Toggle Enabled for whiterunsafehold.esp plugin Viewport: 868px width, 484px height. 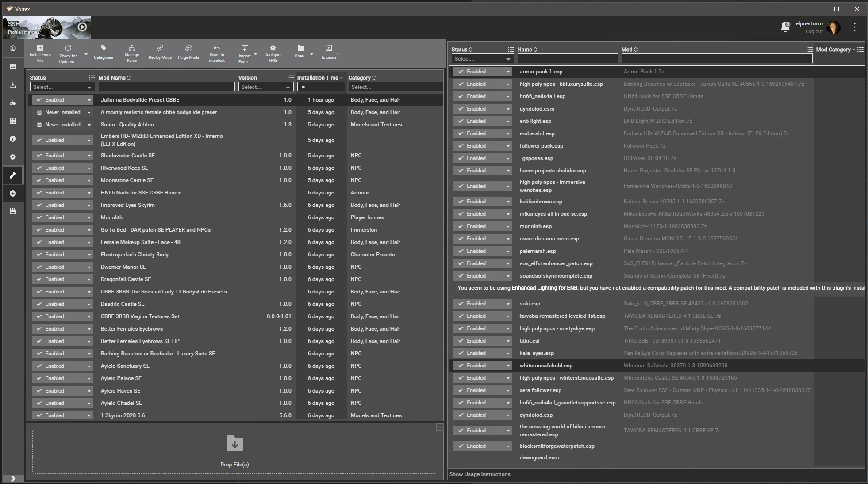pyautogui.click(x=479, y=366)
